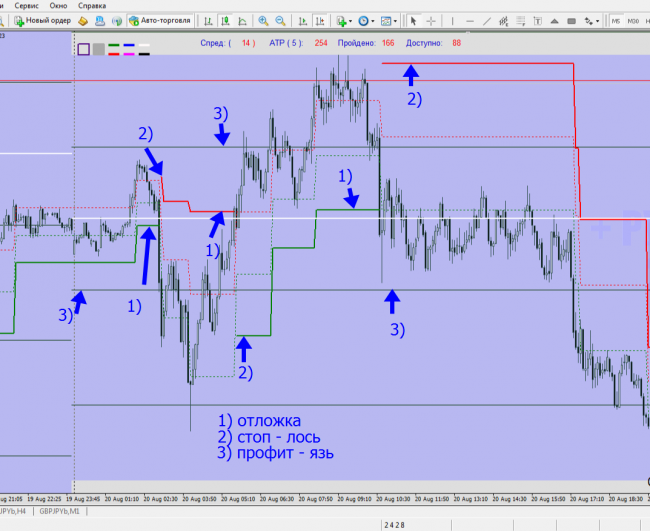This screenshot has height=531, width=650.
Task: Open the periods clock icon
Action: click(x=363, y=21)
